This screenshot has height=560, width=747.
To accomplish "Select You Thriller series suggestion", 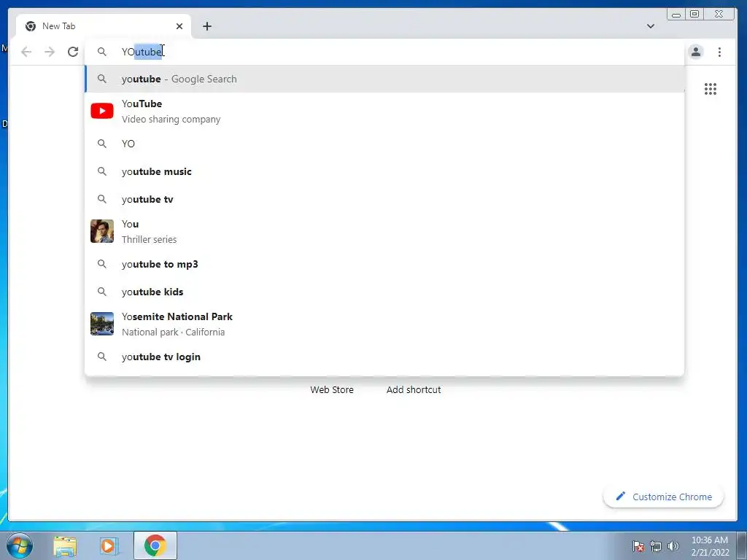I will 384,231.
